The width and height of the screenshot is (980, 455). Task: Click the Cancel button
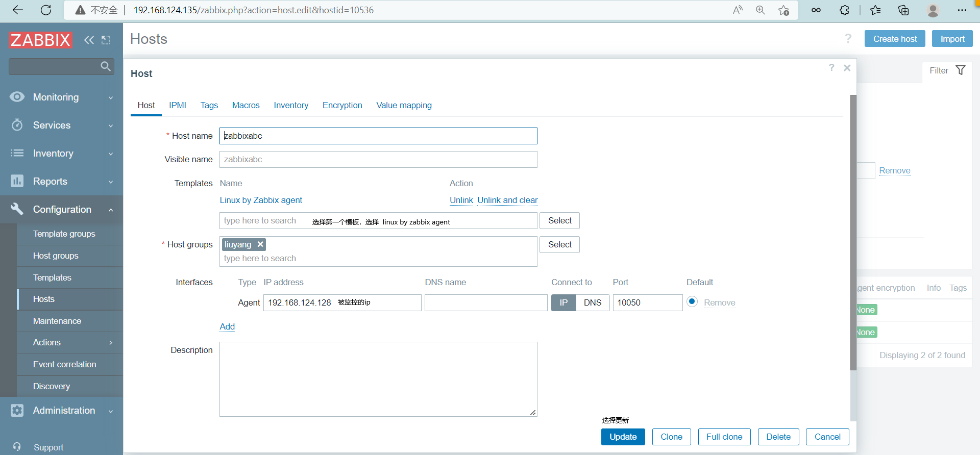827,437
